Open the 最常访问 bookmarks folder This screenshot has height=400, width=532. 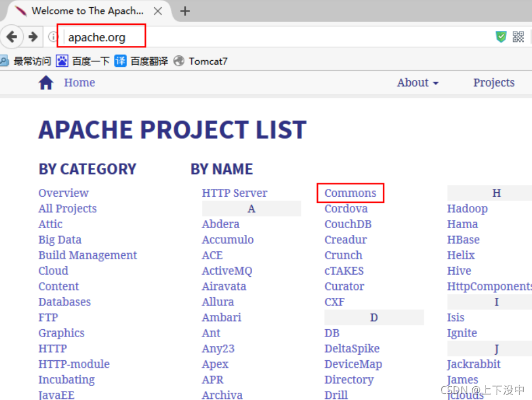coord(25,61)
